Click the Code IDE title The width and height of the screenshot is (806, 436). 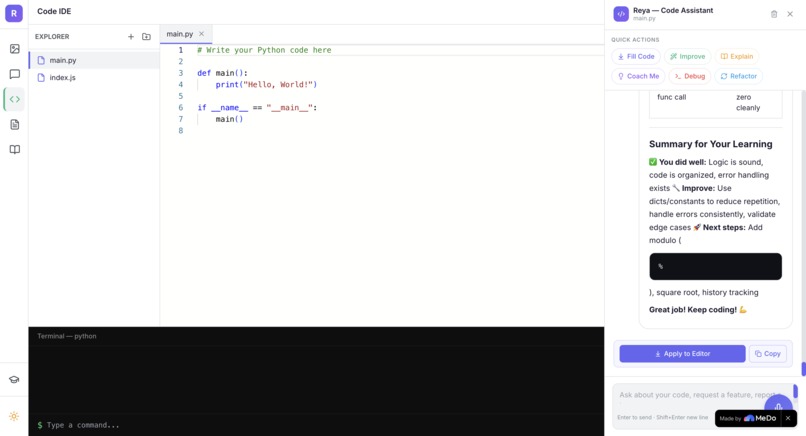[x=54, y=11]
